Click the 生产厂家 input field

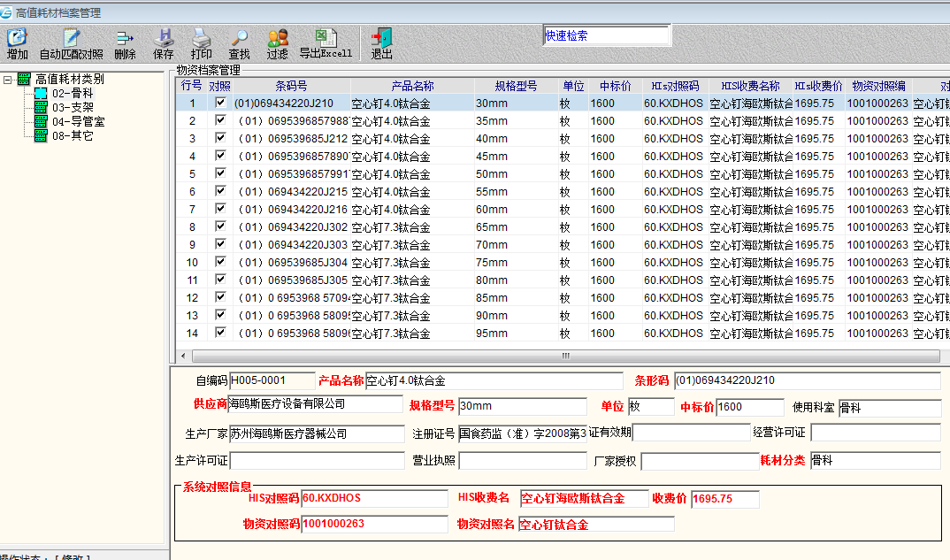click(x=317, y=434)
